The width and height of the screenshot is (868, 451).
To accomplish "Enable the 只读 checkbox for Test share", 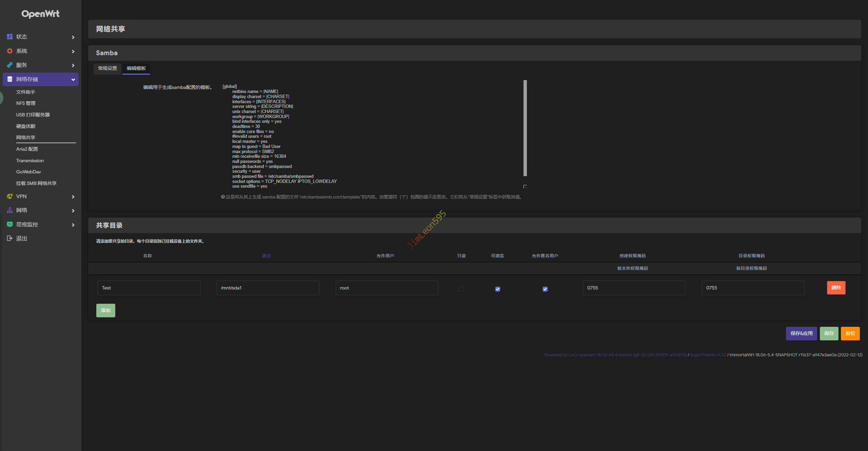I will point(461,289).
